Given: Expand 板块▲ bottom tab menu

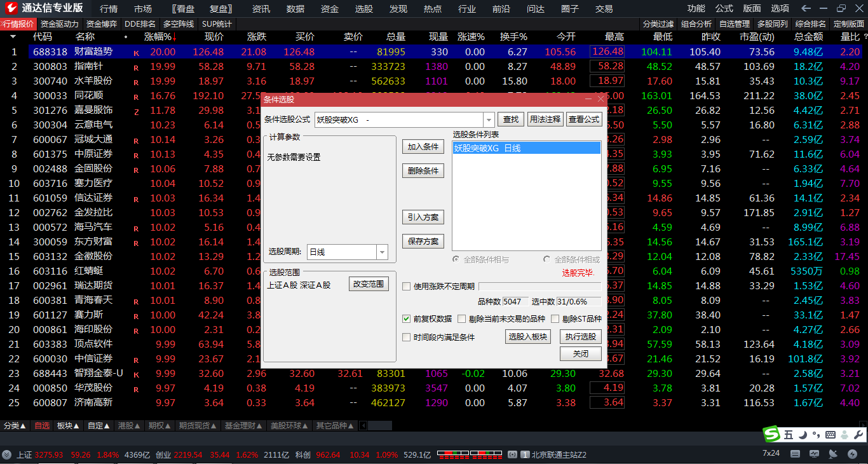Looking at the screenshot, I should click(68, 426).
